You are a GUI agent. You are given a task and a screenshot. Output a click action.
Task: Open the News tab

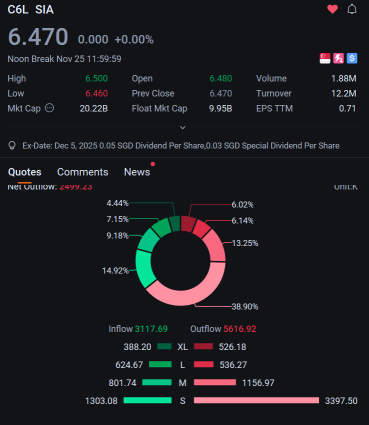pyautogui.click(x=137, y=172)
